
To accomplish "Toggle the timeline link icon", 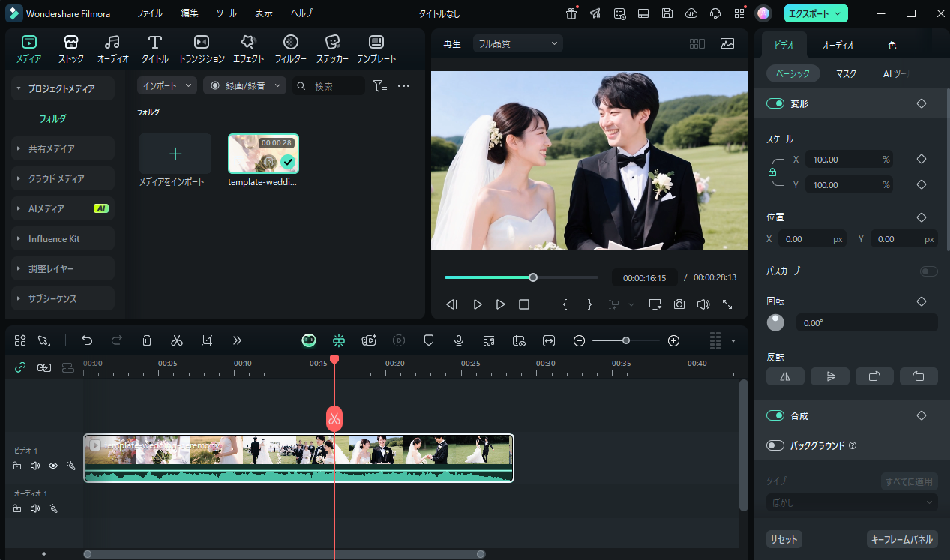I will pos(21,367).
